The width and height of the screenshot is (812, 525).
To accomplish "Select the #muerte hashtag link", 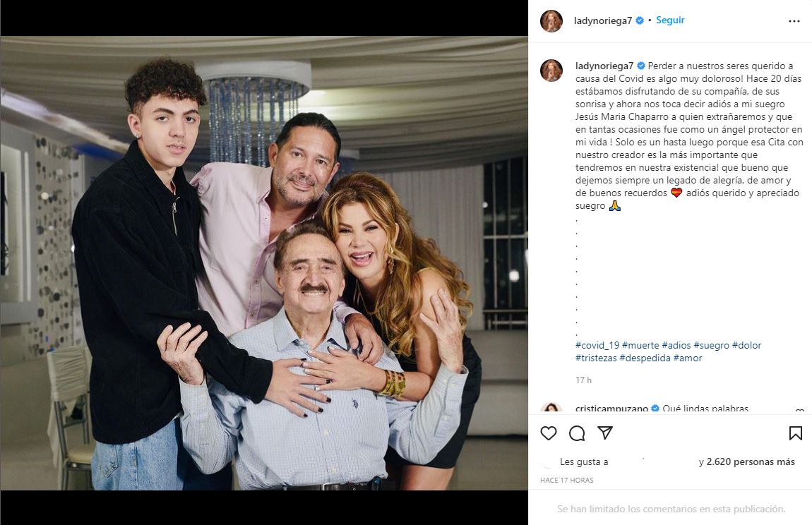I will pos(640,345).
